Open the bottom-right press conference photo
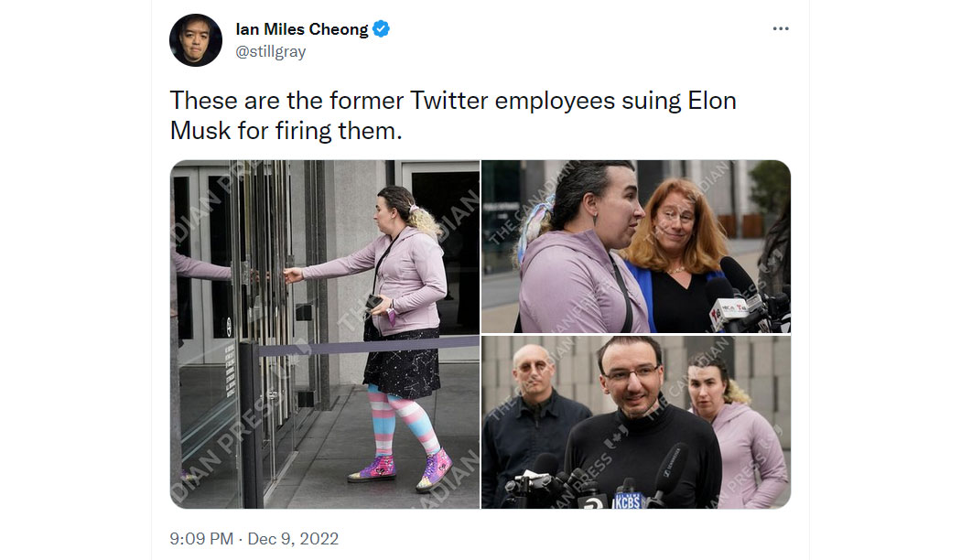The image size is (961, 560). [x=636, y=422]
